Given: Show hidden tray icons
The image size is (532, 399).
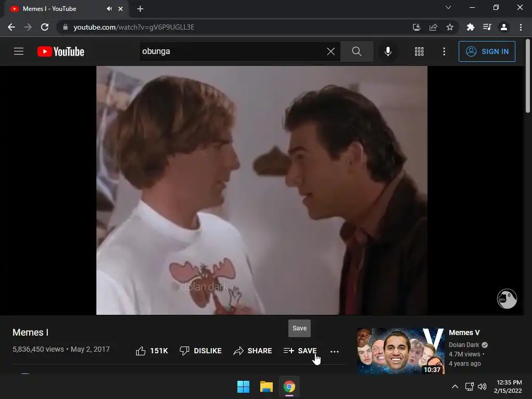Looking at the screenshot, I should click(x=455, y=387).
